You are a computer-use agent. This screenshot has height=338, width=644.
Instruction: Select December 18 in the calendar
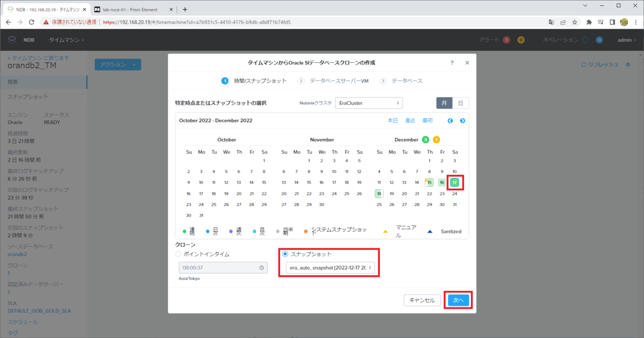379,194
